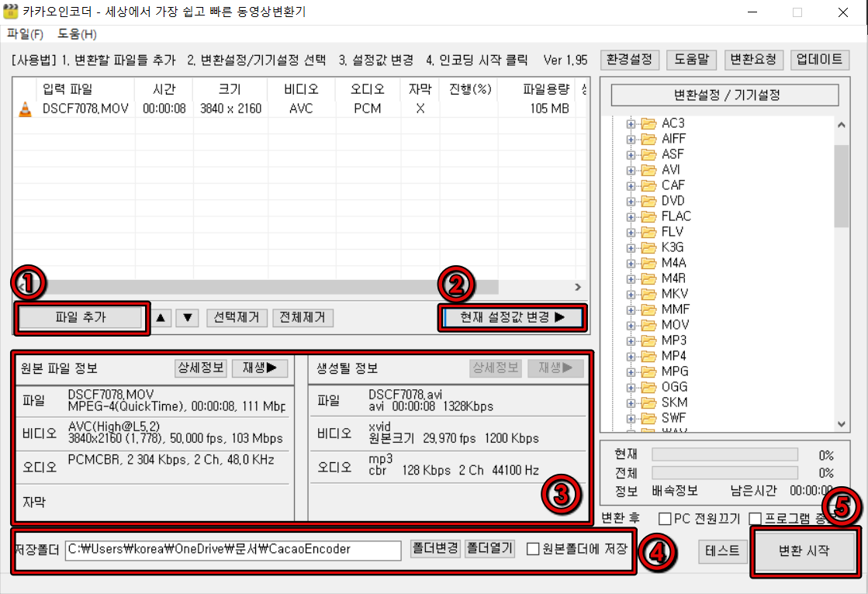Open the 도움(H) menu
The height and width of the screenshot is (594, 868).
click(77, 34)
